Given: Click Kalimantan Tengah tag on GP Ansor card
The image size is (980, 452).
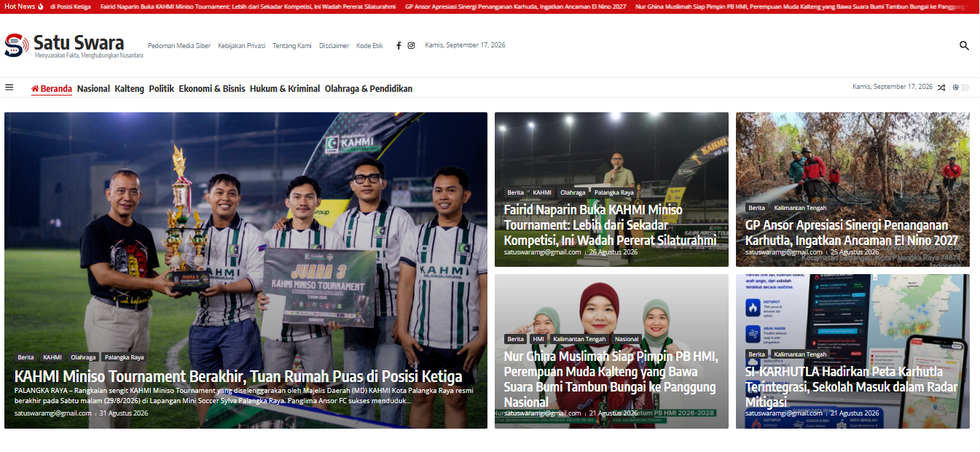Looking at the screenshot, I should [800, 208].
